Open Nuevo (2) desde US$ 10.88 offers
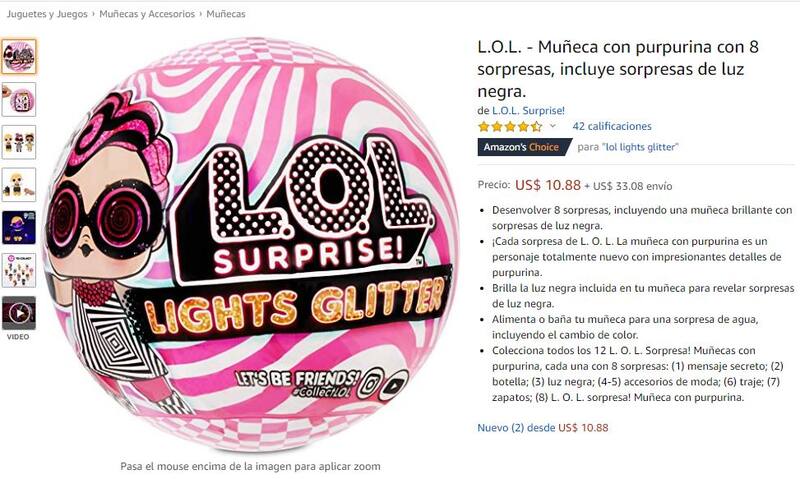This screenshot has height=479, width=800. coord(542,427)
